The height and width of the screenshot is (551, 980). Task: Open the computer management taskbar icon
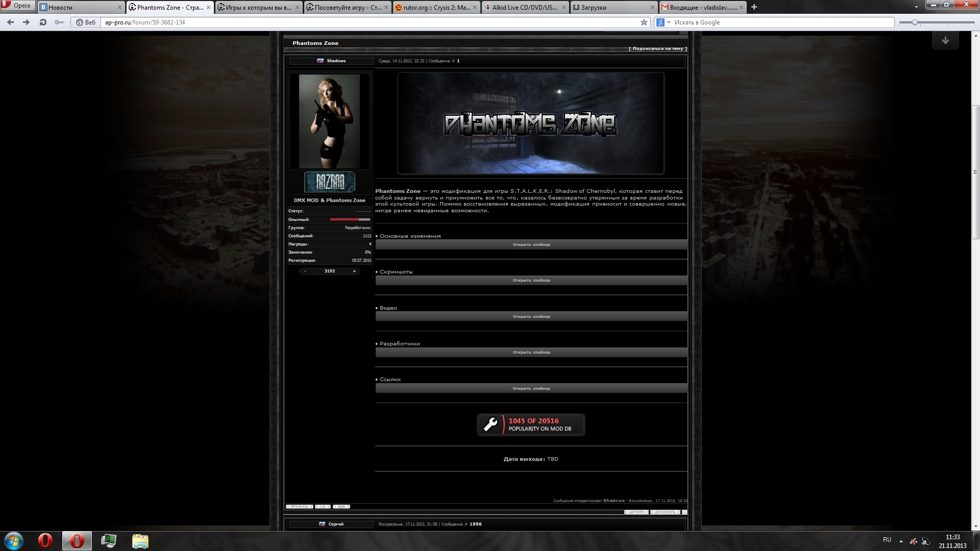[x=109, y=541]
